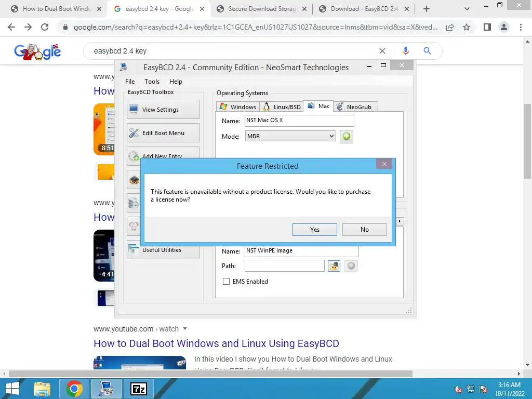The height and width of the screenshot is (399, 532).
Task: Switch to Download - EasyBCD 2.4 tab
Action: pos(364,9)
